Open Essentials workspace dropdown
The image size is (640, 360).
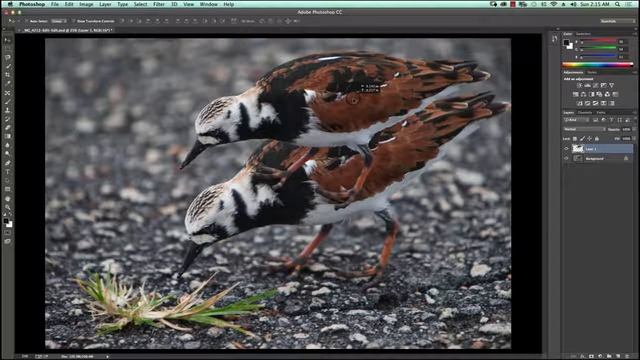click(x=617, y=21)
